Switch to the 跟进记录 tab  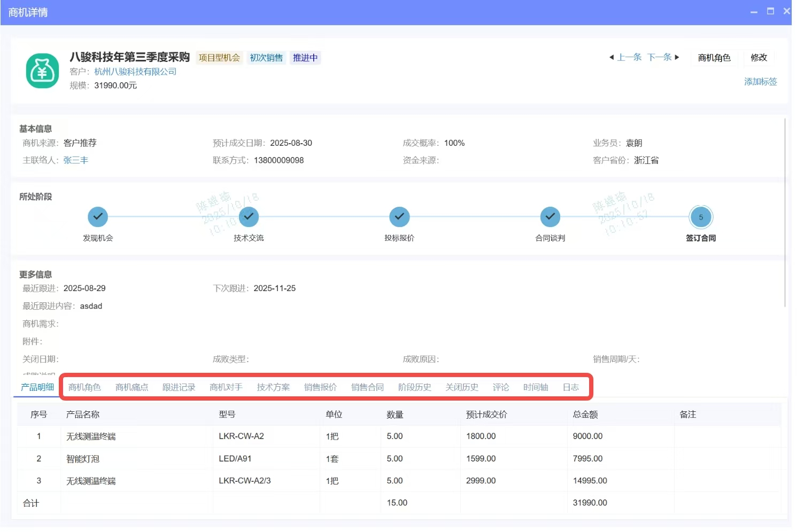tap(179, 387)
